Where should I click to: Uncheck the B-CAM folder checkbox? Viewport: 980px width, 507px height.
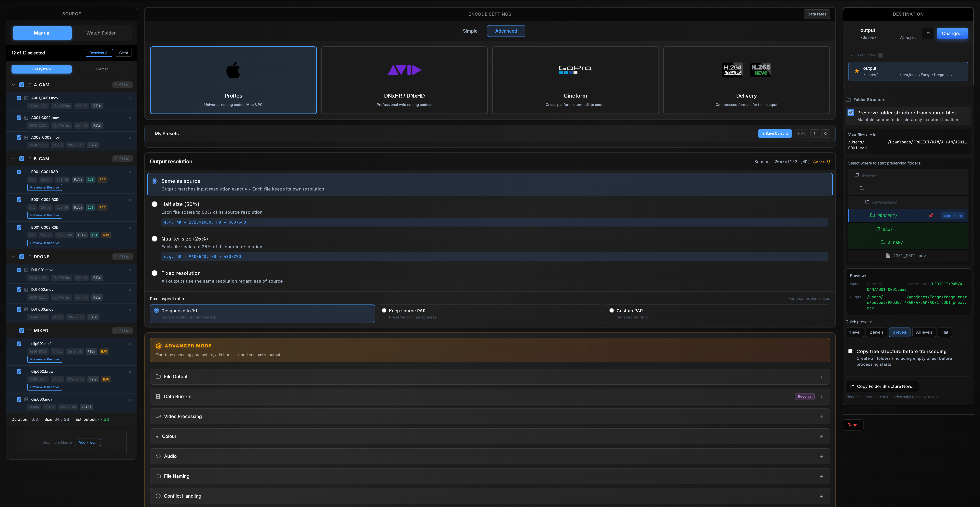[22, 159]
